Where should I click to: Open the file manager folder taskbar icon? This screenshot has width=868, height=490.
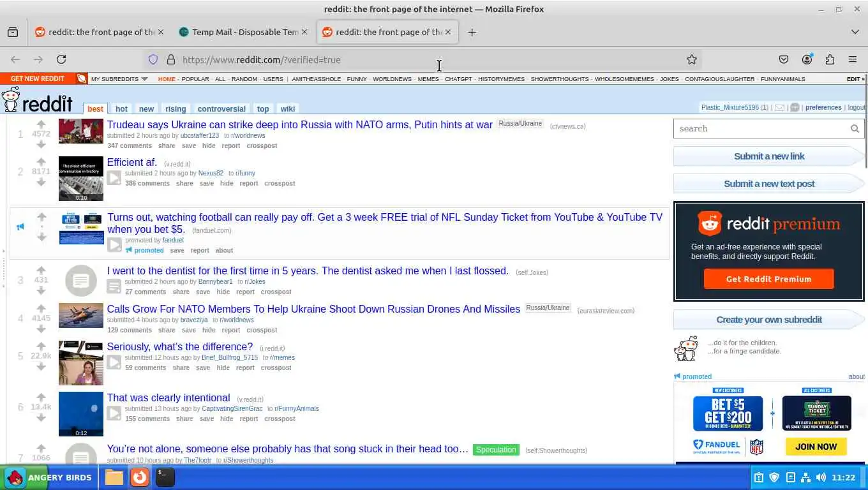[x=114, y=477]
